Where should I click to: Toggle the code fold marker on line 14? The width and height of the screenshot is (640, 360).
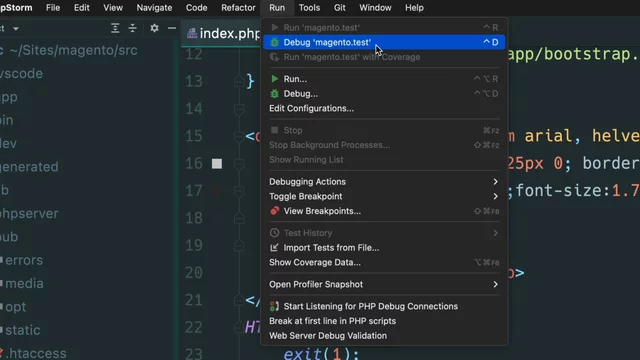click(x=239, y=109)
